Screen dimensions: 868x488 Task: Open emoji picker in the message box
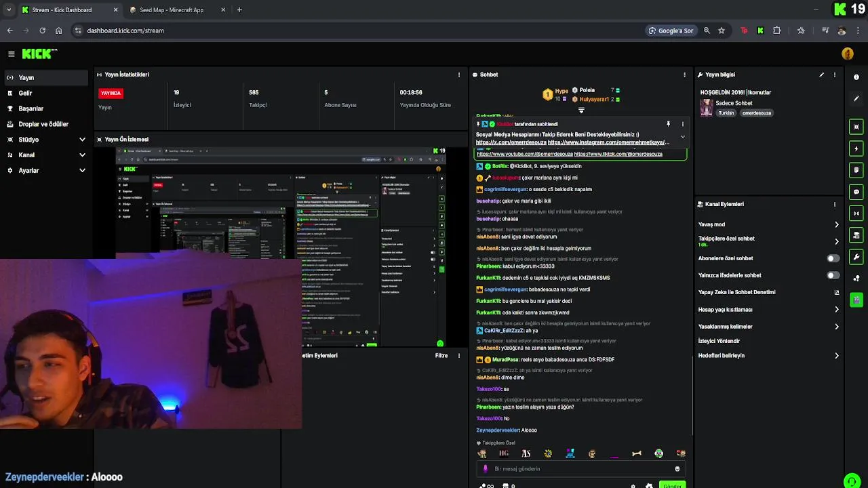[677, 469]
